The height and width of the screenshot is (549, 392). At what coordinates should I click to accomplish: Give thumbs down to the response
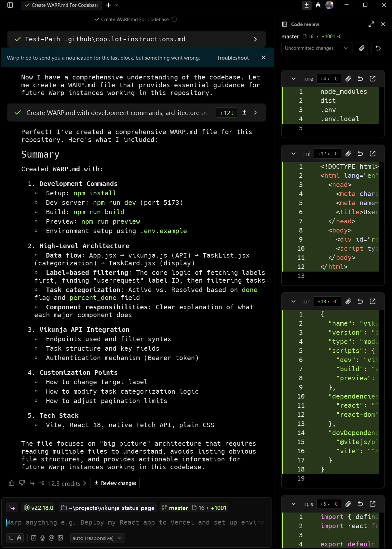[22, 483]
